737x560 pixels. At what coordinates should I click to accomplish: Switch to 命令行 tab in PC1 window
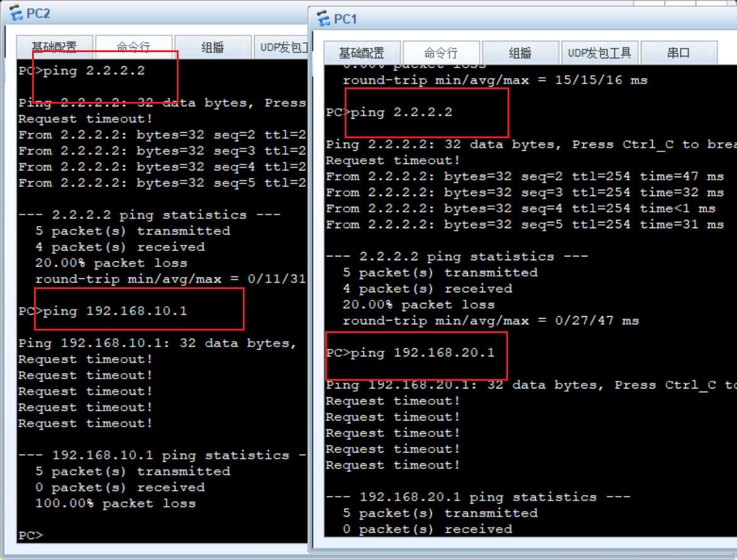[441, 53]
